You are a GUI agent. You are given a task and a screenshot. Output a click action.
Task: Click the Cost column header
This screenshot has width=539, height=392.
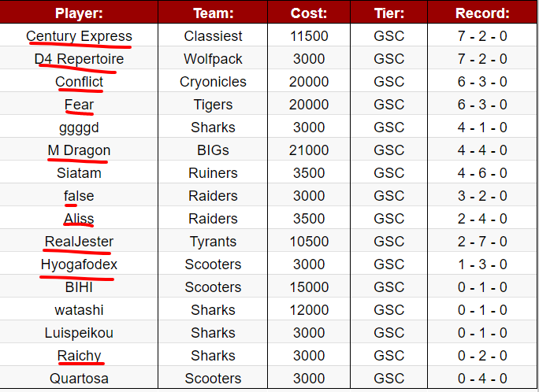coord(309,13)
